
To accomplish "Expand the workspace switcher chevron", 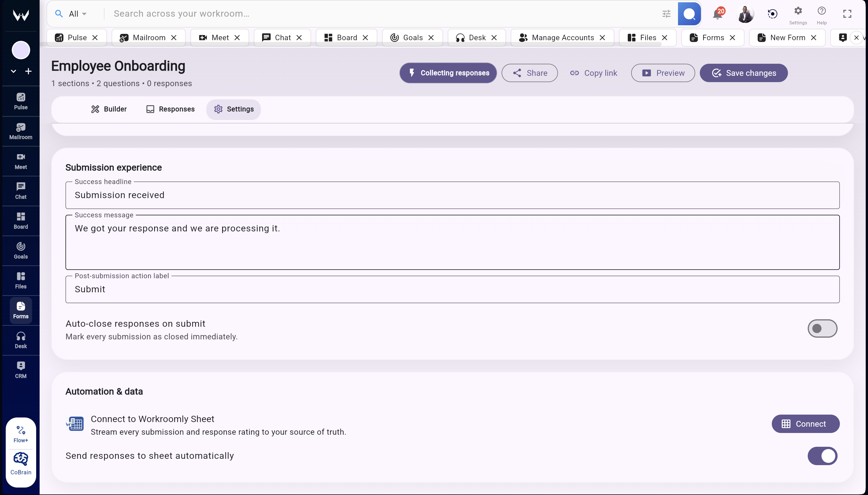I will point(13,71).
